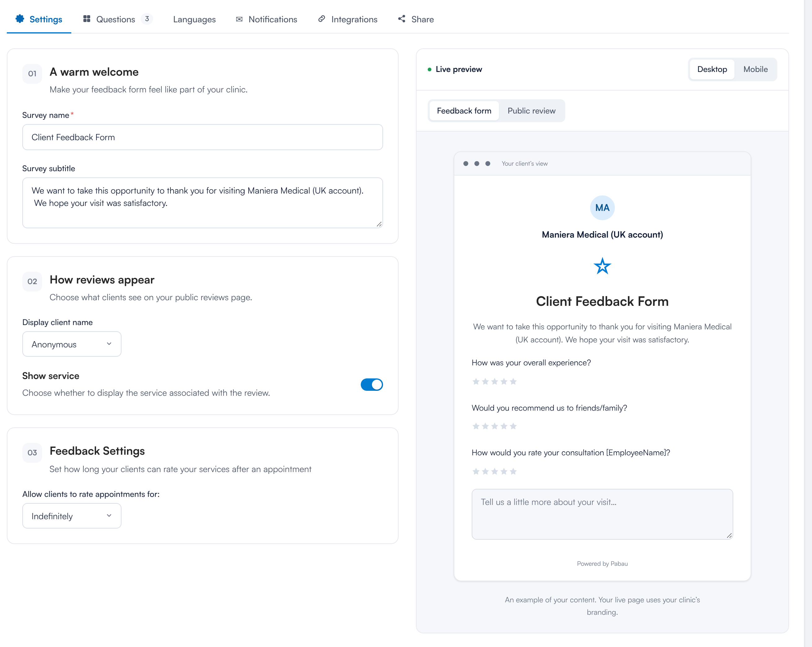This screenshot has height=647, width=812.
Task: Click into the Survey name field
Action: point(203,137)
